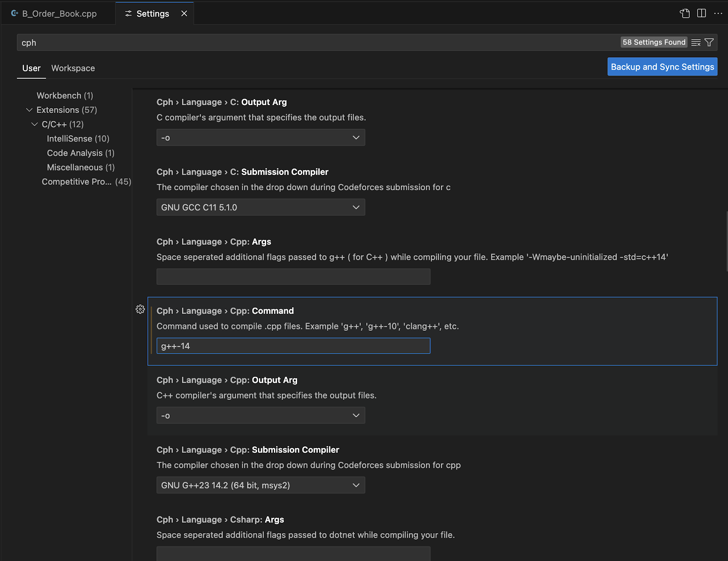The image size is (728, 561).
Task: Select C/C++ (12) in settings tree
Action: (x=63, y=124)
